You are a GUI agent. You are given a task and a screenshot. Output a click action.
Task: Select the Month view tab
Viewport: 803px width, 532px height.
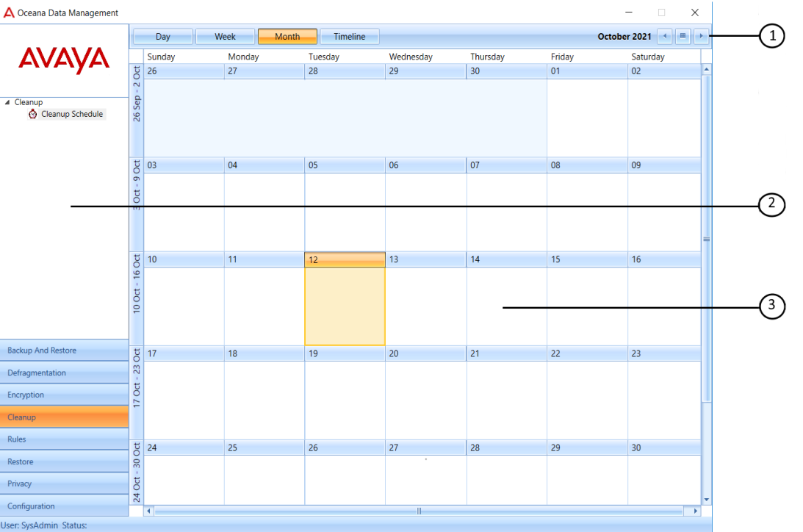(287, 36)
